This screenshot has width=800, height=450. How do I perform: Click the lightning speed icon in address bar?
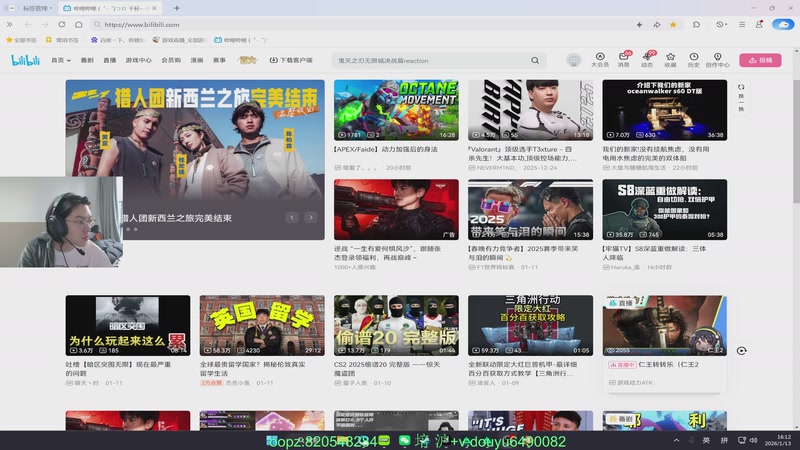point(639,24)
